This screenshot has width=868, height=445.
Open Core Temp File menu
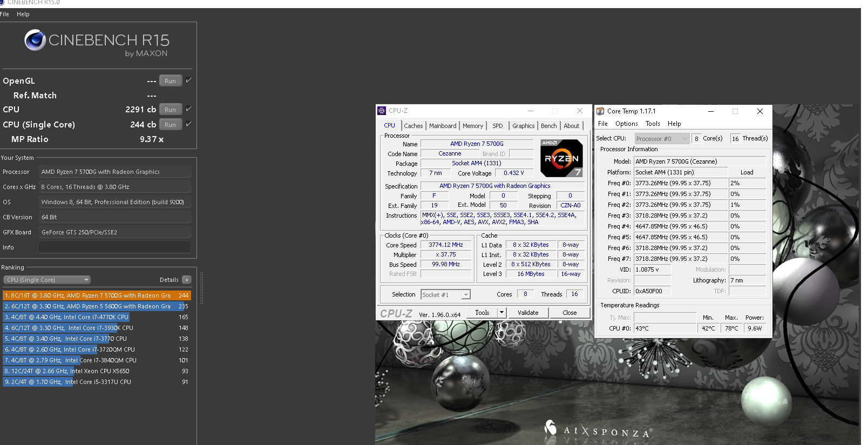(x=603, y=124)
